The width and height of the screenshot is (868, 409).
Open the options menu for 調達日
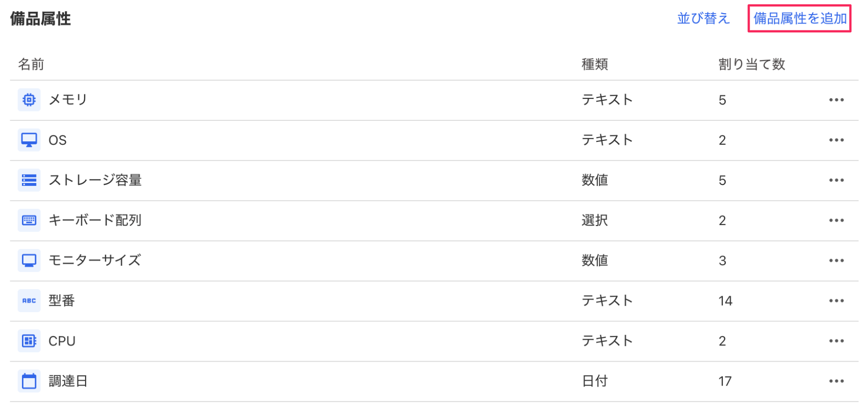(x=837, y=381)
